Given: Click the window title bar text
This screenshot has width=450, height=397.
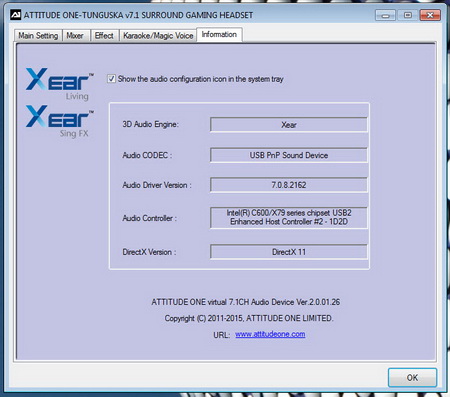Looking at the screenshot, I should pyautogui.click(x=138, y=15).
